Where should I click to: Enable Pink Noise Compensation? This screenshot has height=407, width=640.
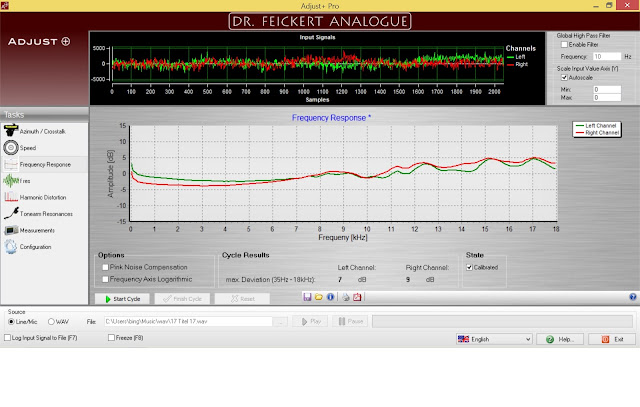105,267
